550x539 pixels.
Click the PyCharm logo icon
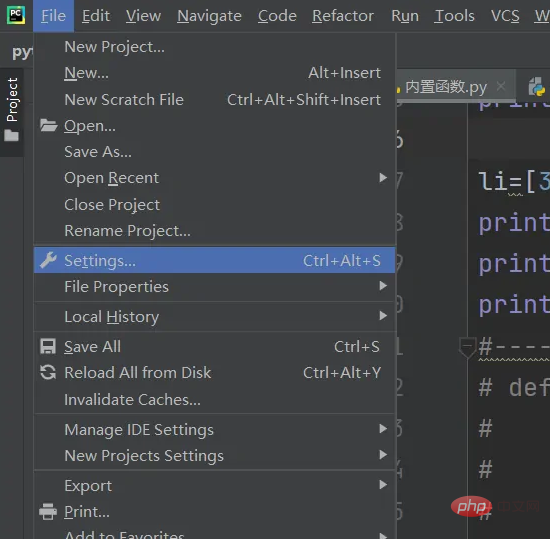click(x=16, y=15)
